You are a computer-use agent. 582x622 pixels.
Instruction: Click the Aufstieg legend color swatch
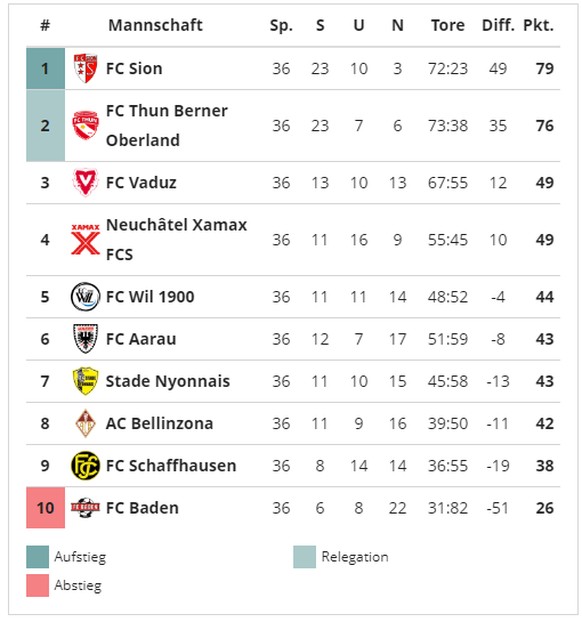tap(38, 557)
